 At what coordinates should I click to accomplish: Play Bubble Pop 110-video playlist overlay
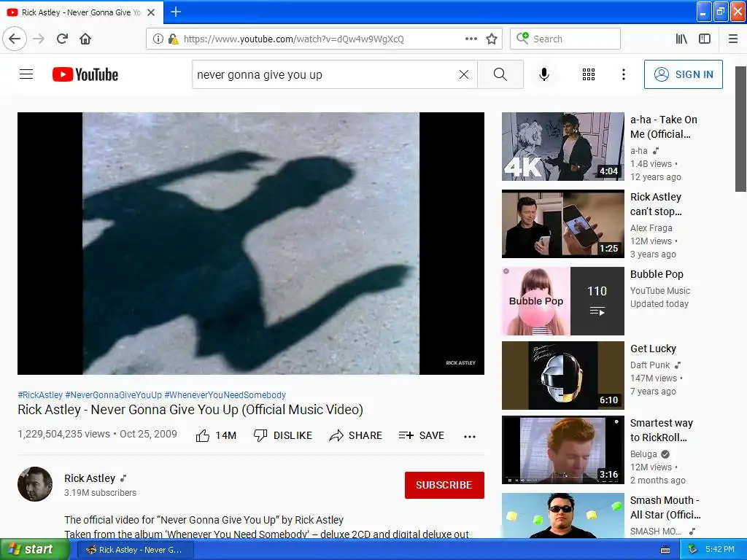click(x=597, y=301)
